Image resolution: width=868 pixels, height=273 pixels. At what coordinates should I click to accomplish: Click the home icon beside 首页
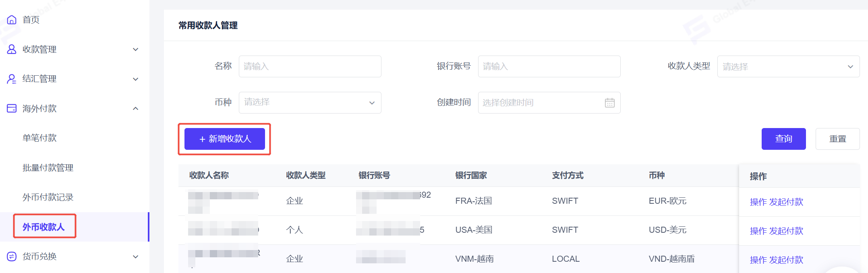click(x=12, y=20)
